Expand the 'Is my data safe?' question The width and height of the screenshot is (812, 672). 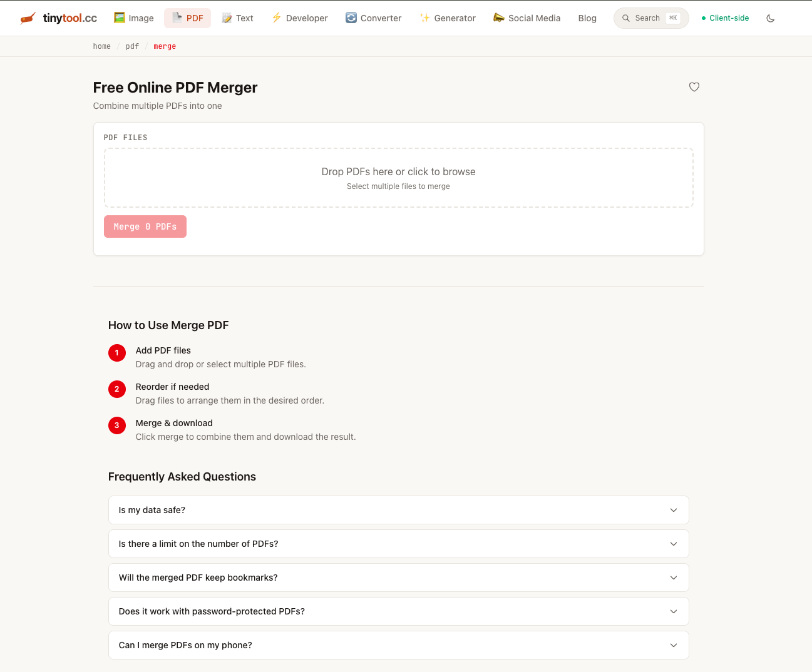pos(398,509)
